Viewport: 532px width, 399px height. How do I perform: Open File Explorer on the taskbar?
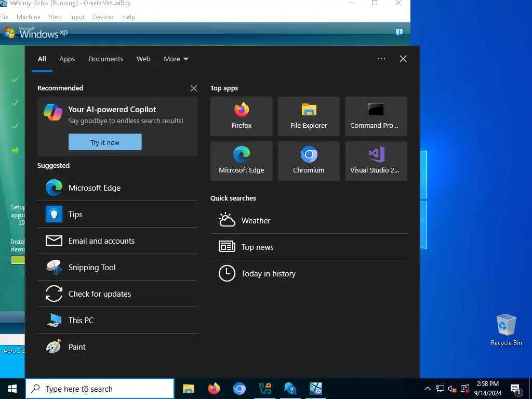point(188,389)
